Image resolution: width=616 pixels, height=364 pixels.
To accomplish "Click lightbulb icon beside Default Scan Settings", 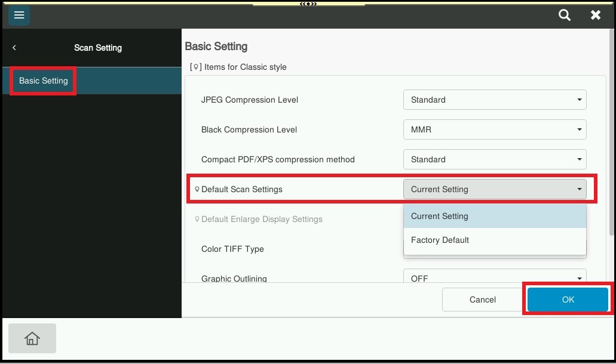I will point(197,189).
